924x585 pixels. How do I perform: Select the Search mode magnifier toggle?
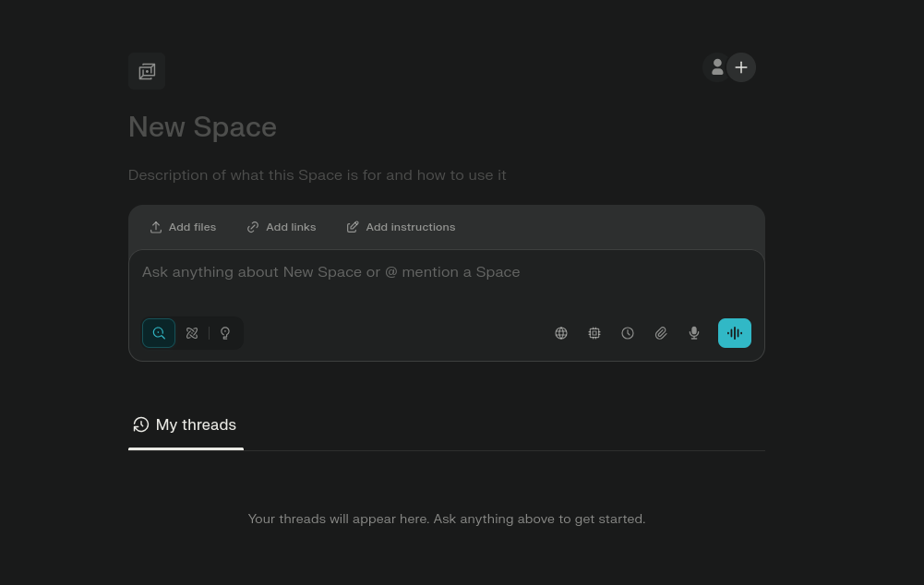pos(159,333)
